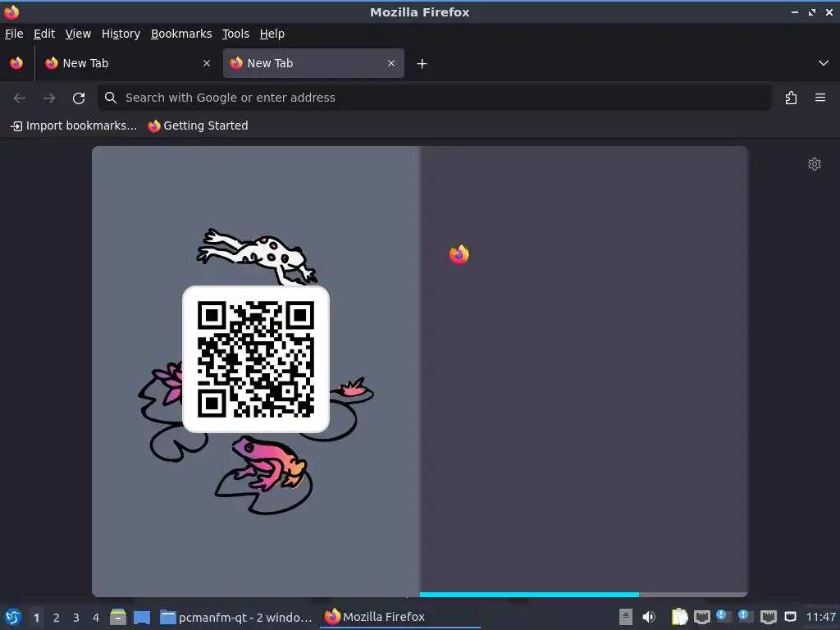840x630 pixels.
Task: Open removable media eject tray icon
Action: (625, 617)
